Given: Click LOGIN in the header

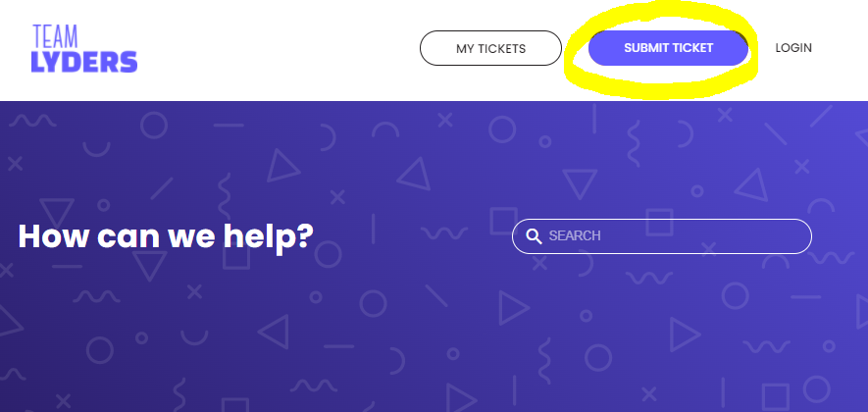Looking at the screenshot, I should point(793,48).
